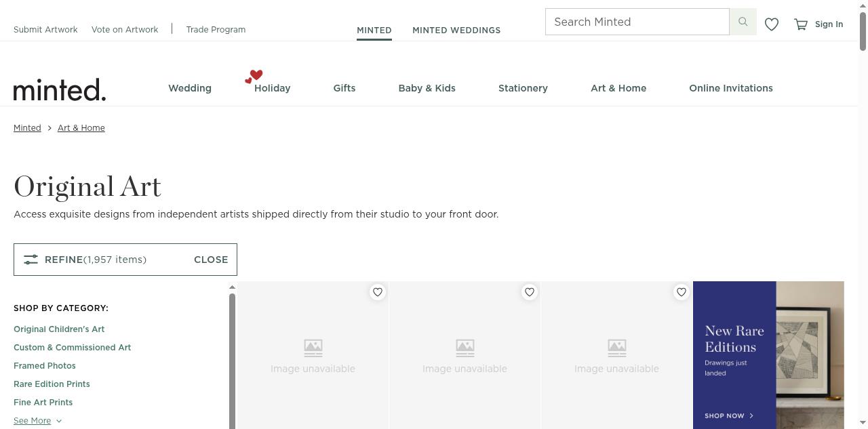Favorite the third artwork with heart icon
Image resolution: width=868 pixels, height=429 pixels.
(x=682, y=292)
